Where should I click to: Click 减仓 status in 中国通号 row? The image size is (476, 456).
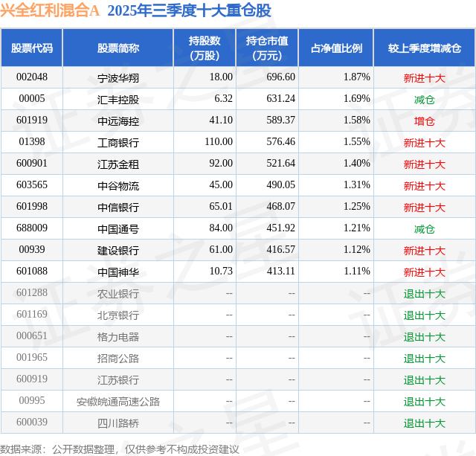coord(425,229)
